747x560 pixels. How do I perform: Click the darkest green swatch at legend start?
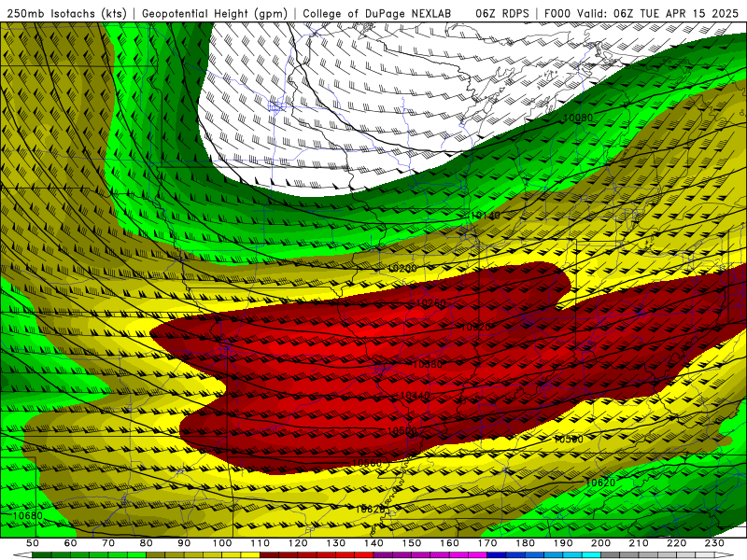42,554
